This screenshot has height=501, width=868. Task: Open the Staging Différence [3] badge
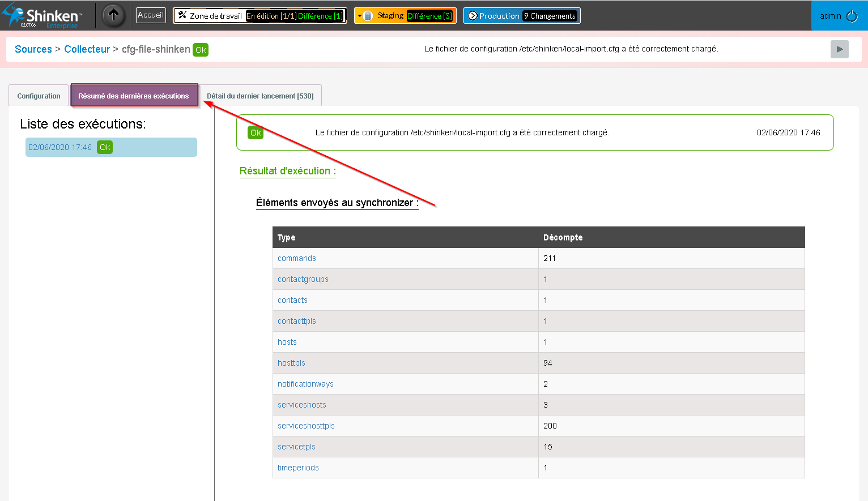coord(429,16)
